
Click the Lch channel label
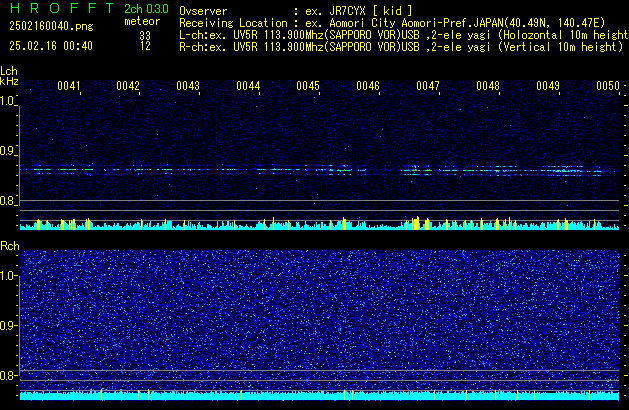tap(9, 71)
